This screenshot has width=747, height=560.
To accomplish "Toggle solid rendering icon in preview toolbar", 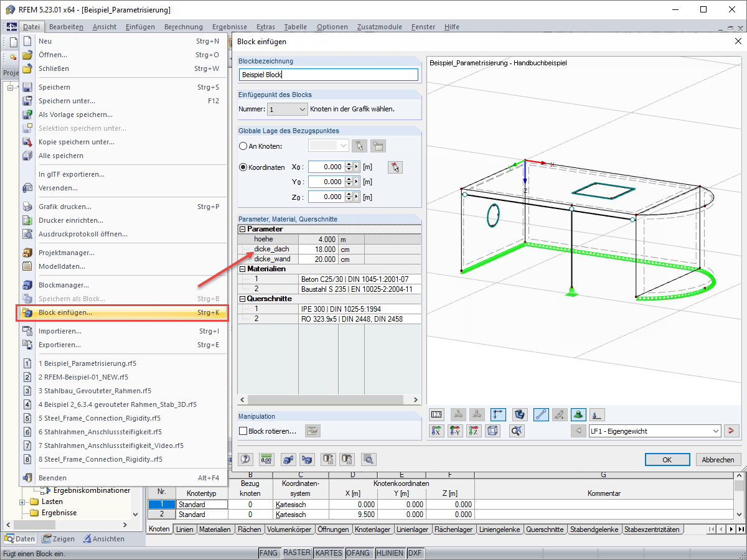I will [x=519, y=414].
